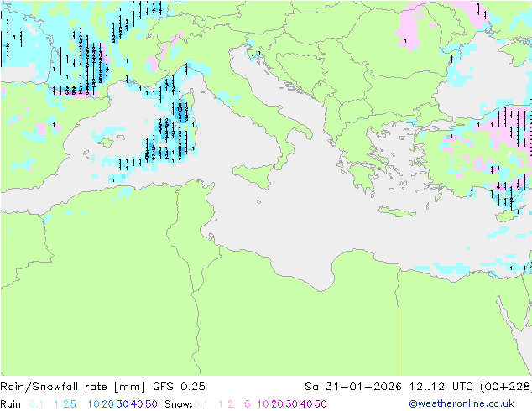Pick the Snow legend 40 value
Viewport: 532px width, 411px height.
(306, 404)
